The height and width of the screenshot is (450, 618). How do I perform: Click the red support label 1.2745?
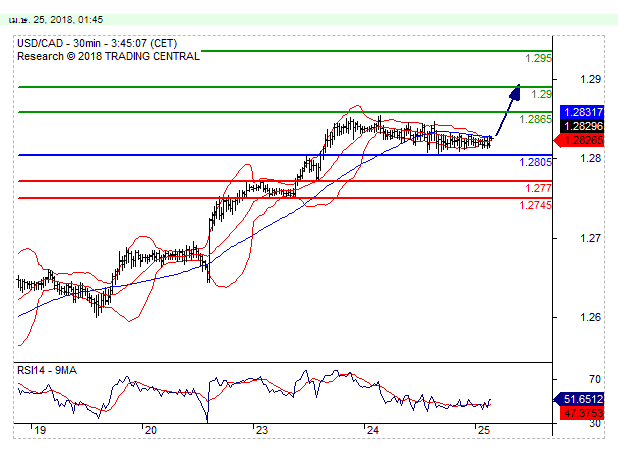click(535, 205)
